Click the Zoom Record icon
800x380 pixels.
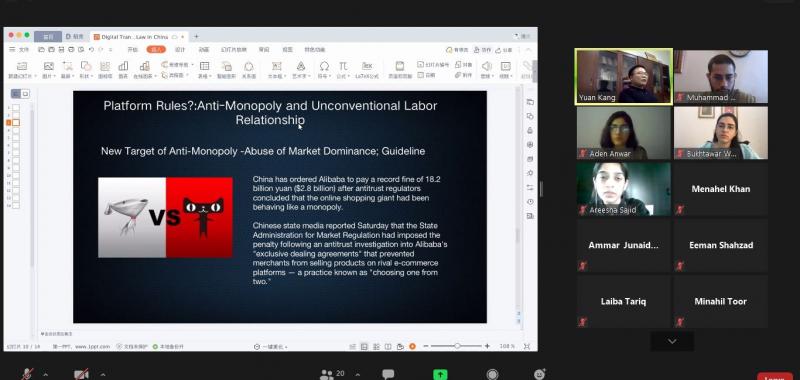pyautogui.click(x=492, y=374)
